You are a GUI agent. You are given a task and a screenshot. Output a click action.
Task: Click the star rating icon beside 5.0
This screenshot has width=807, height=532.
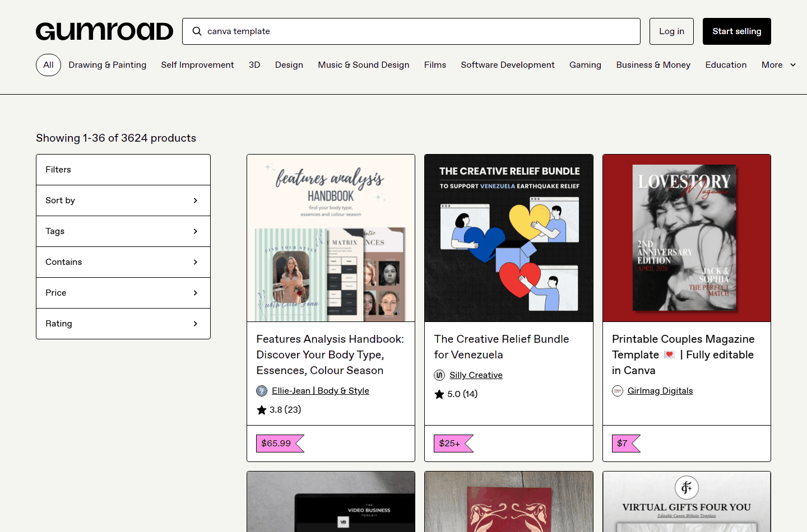439,394
